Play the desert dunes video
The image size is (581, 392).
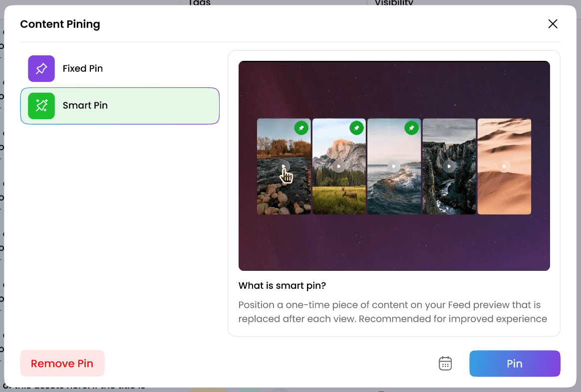click(x=504, y=166)
